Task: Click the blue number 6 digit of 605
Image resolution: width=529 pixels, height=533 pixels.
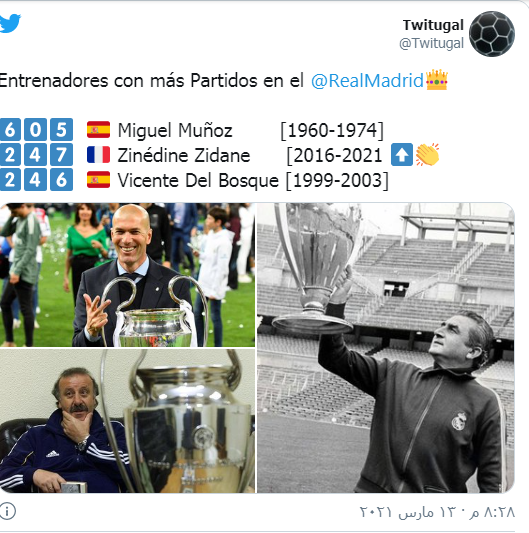Action: [x=10, y=130]
